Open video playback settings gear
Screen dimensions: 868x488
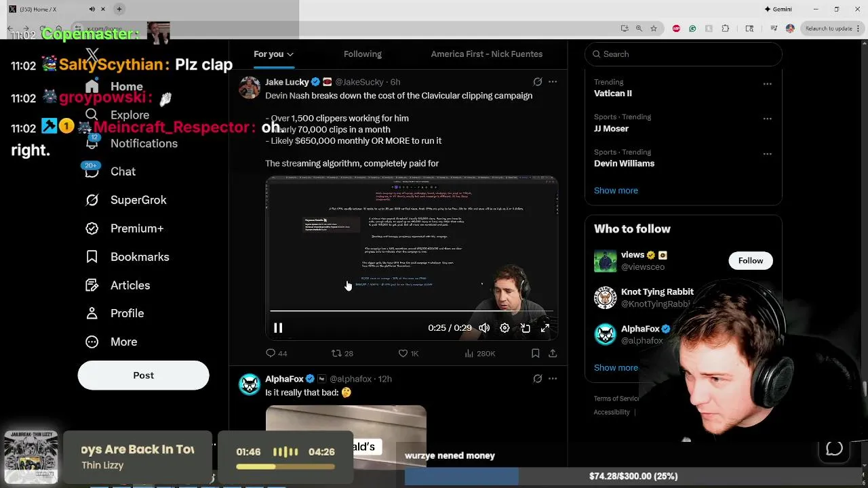[505, 328]
